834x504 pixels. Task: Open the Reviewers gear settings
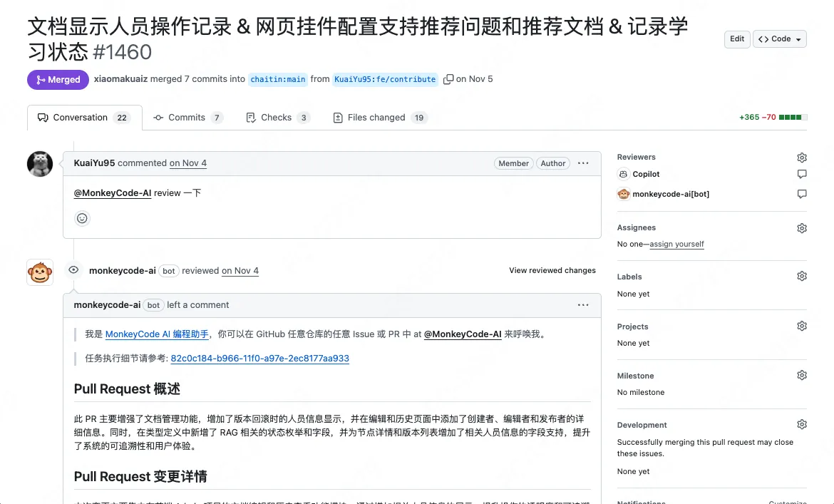[x=801, y=158]
